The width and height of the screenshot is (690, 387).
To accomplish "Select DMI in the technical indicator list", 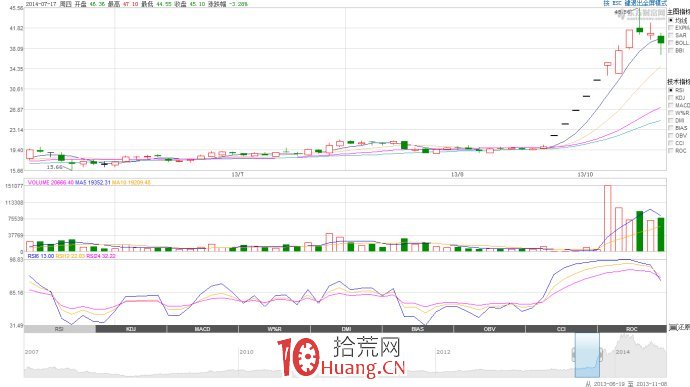I will (x=671, y=120).
